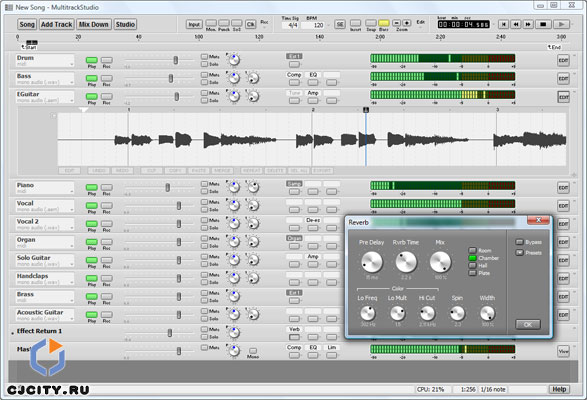The width and height of the screenshot is (587, 400).
Task: Click the fast rewind transport button
Action: click(x=516, y=24)
